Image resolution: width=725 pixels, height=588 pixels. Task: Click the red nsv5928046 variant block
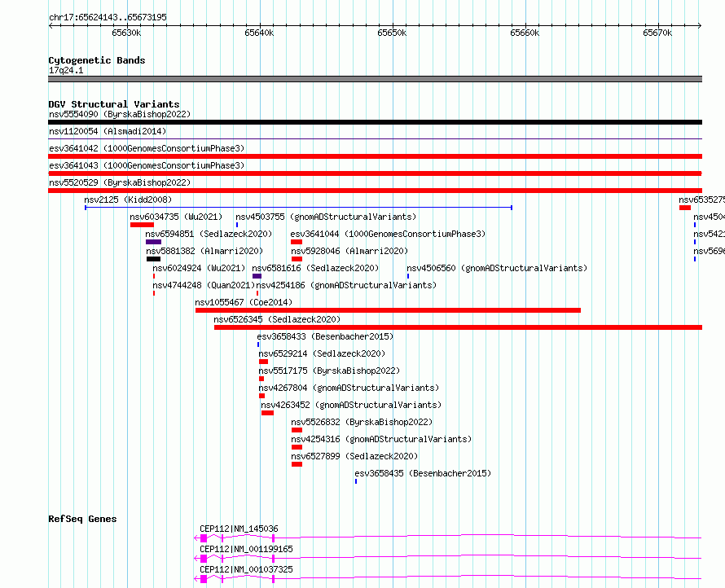click(297, 259)
